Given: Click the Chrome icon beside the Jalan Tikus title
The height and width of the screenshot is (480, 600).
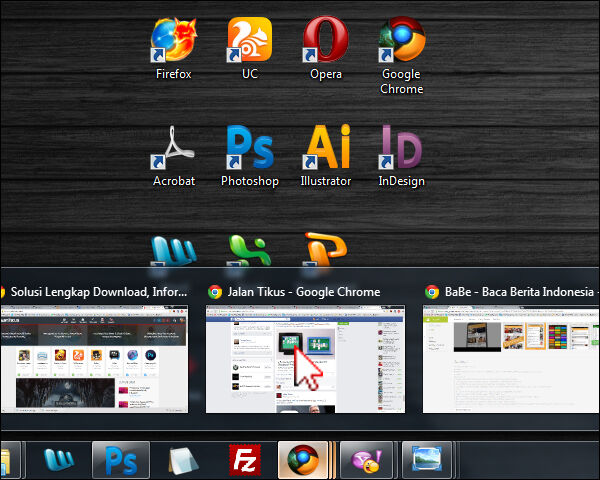Looking at the screenshot, I should coord(215,292).
